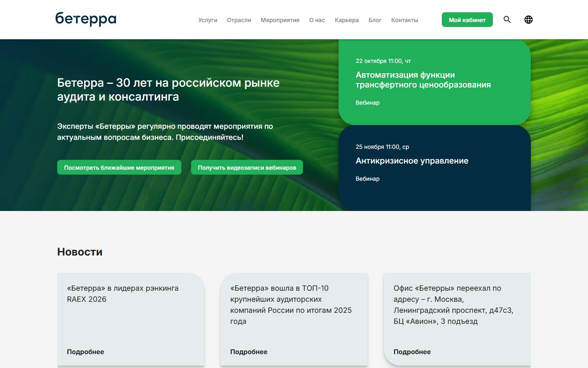Viewport: 588px width, 368px height.
Task: Open the search magnifier icon
Action: pos(507,20)
